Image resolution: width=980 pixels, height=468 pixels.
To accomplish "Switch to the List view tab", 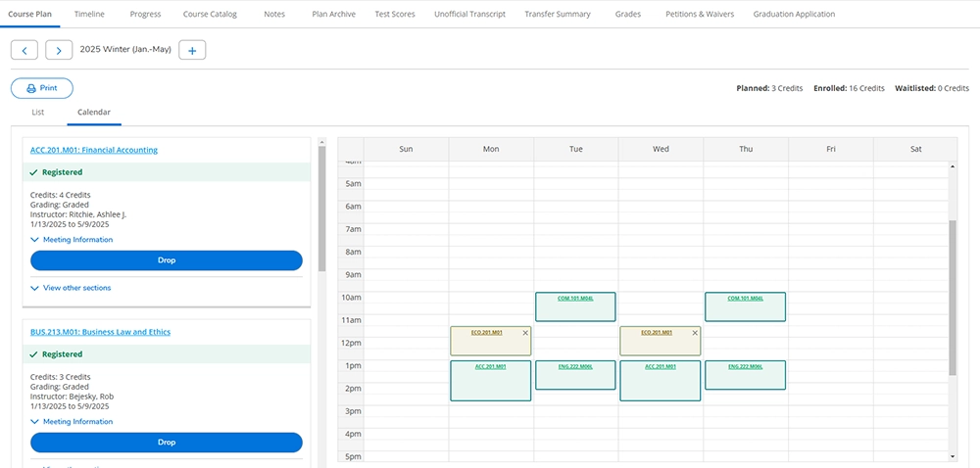I will point(38,113).
